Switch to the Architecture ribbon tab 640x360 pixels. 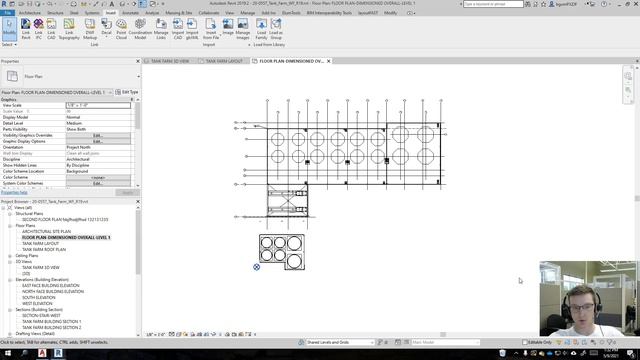(30, 13)
